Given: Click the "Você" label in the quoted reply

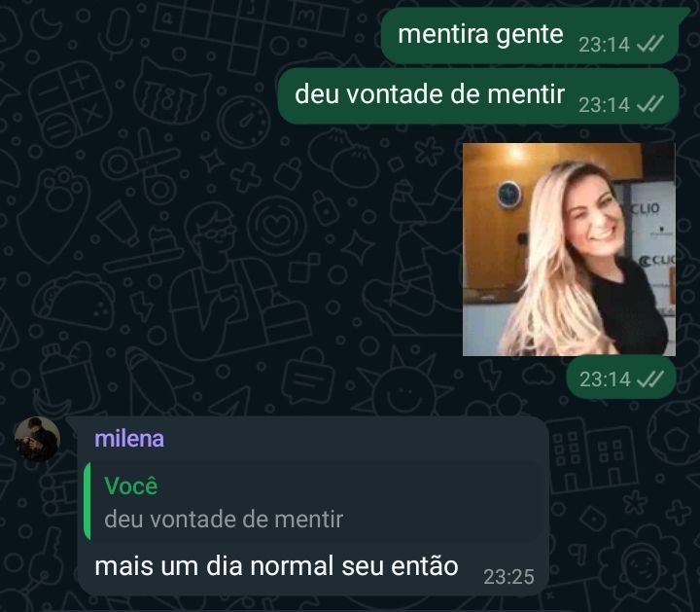Looking at the screenshot, I should (x=131, y=486).
